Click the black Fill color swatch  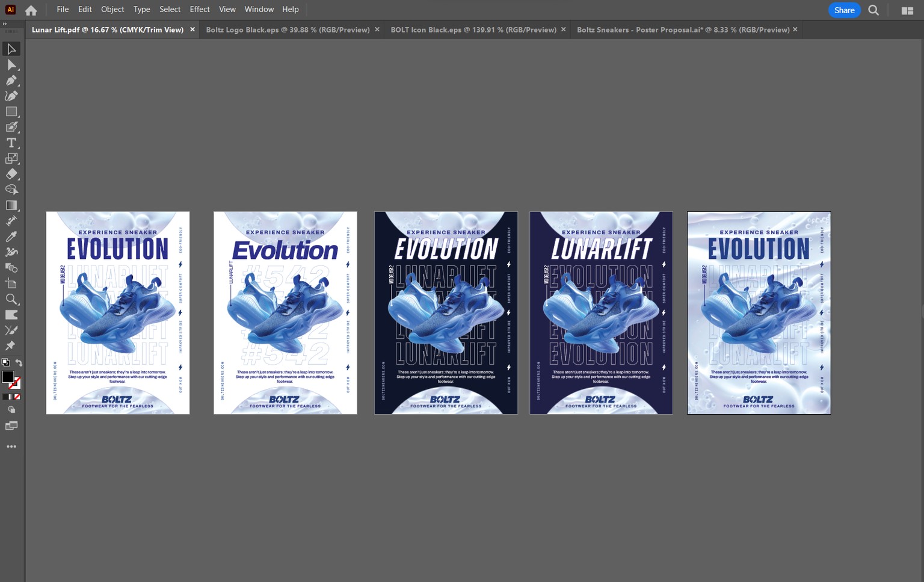[x=7, y=377]
